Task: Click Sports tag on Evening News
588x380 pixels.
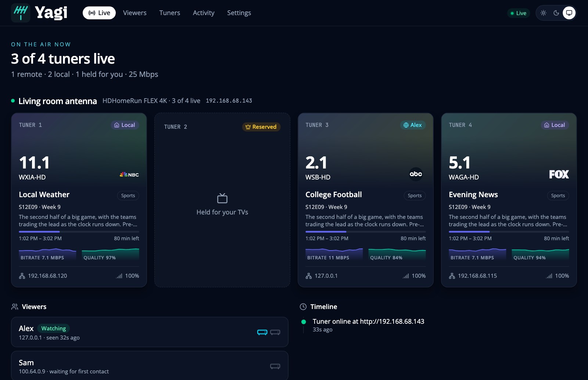Action: 558,196
